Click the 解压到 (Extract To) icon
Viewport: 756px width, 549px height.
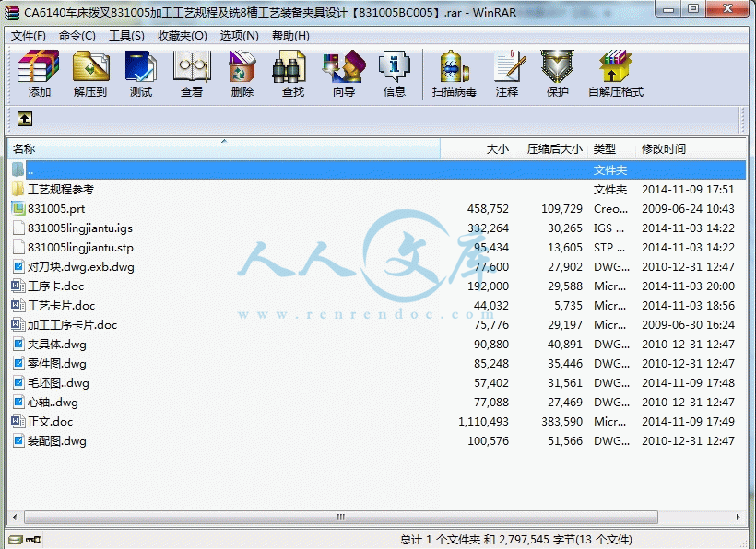(x=90, y=73)
